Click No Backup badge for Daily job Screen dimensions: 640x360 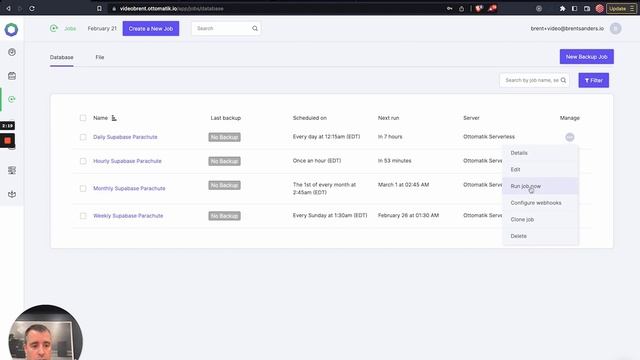[224, 137]
